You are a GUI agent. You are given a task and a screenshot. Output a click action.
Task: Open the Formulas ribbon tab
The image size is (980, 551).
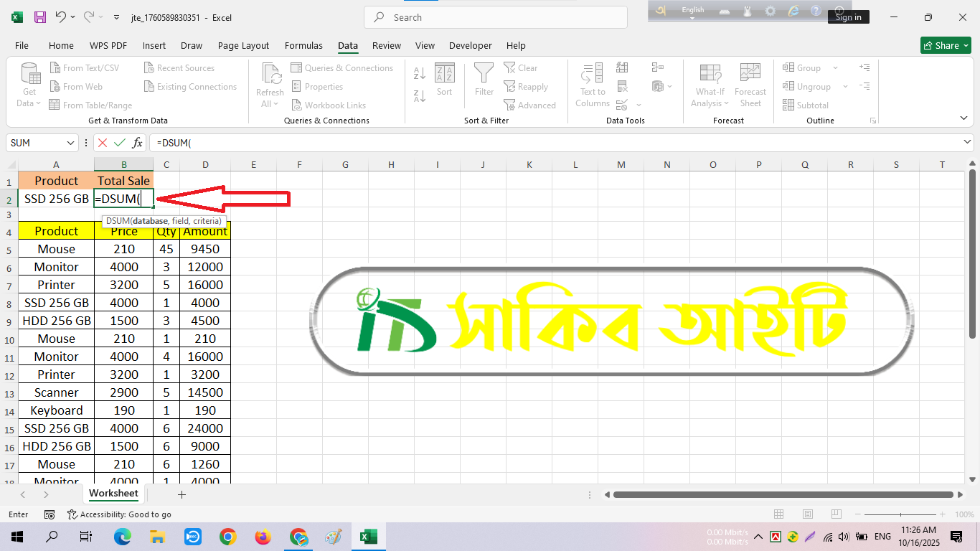click(303, 45)
